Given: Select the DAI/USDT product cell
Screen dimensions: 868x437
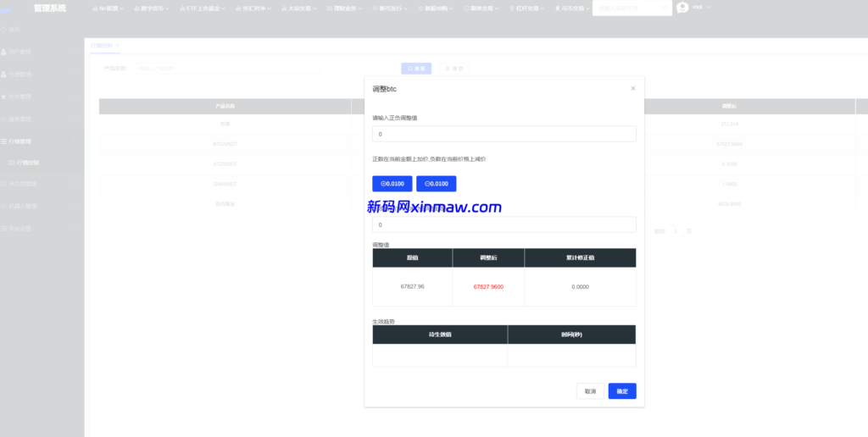Looking at the screenshot, I should coord(225,184).
